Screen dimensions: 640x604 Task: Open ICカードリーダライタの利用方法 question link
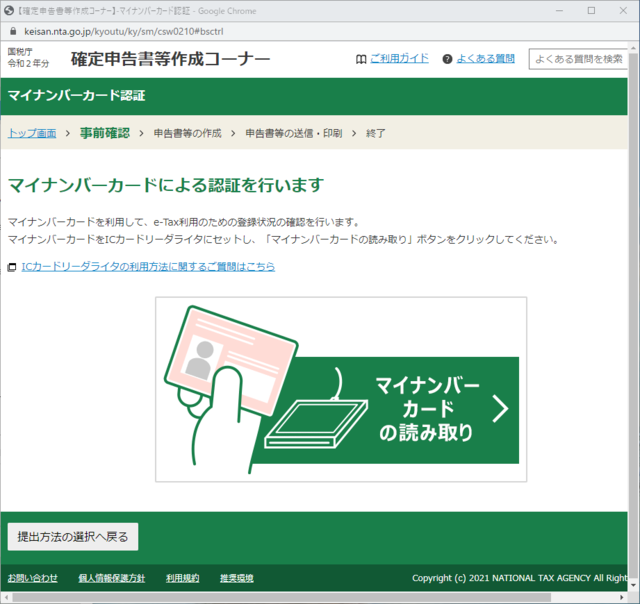[x=148, y=267]
